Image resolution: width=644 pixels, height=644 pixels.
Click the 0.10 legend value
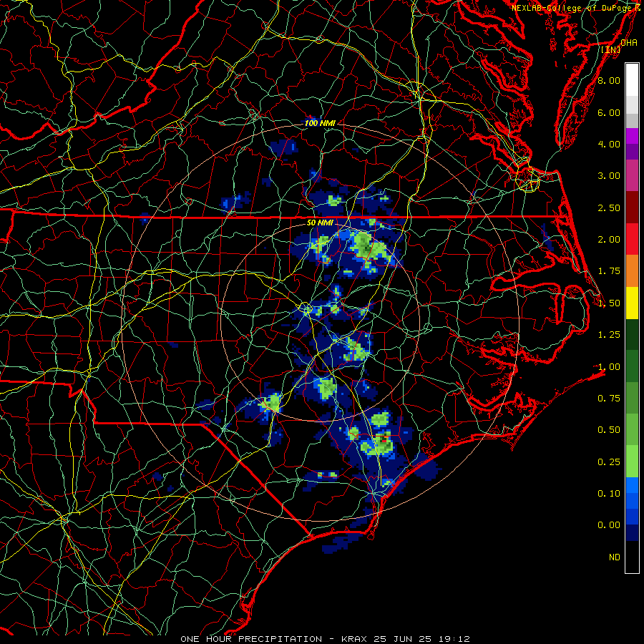[x=609, y=494]
